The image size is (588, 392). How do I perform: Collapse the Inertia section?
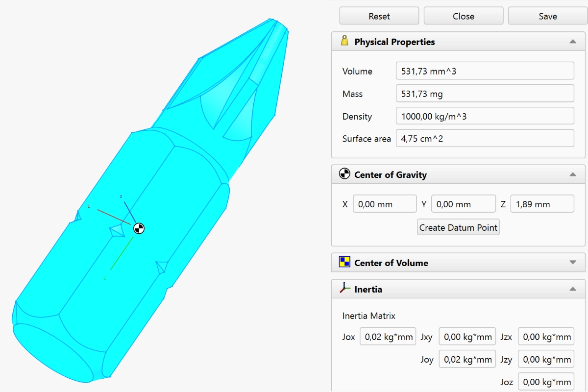pos(572,289)
